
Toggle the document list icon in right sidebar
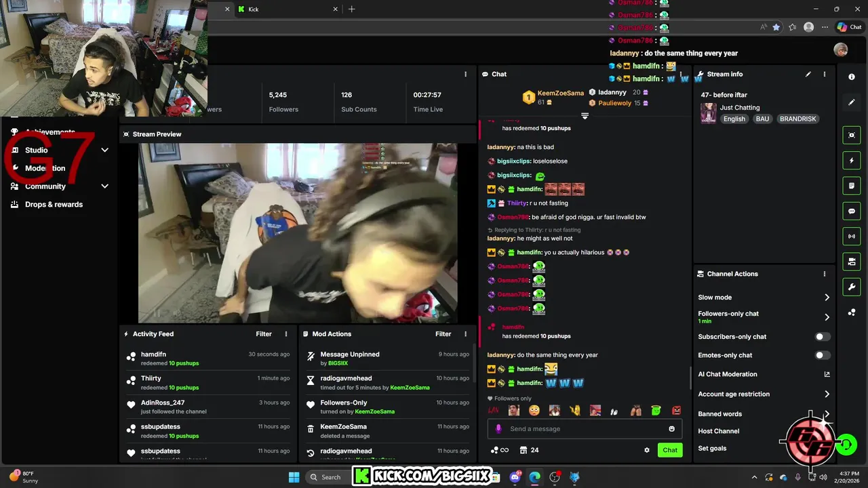click(852, 186)
